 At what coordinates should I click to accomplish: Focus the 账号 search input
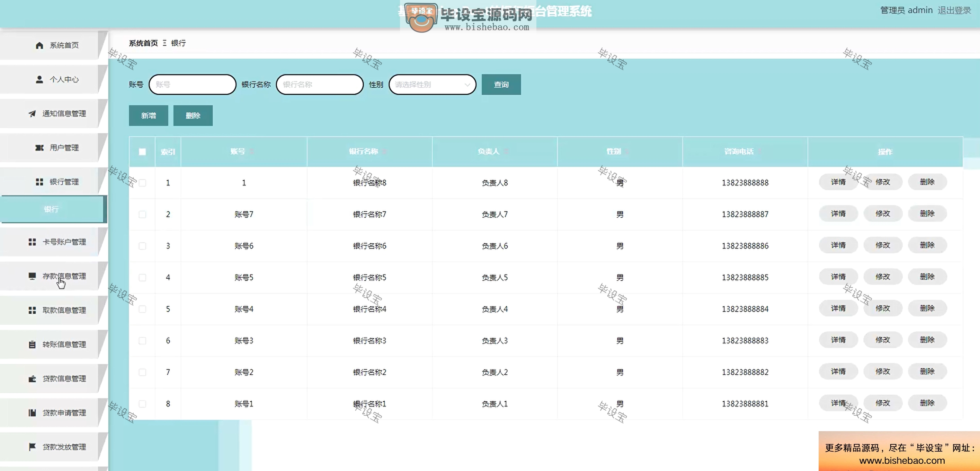click(193, 85)
